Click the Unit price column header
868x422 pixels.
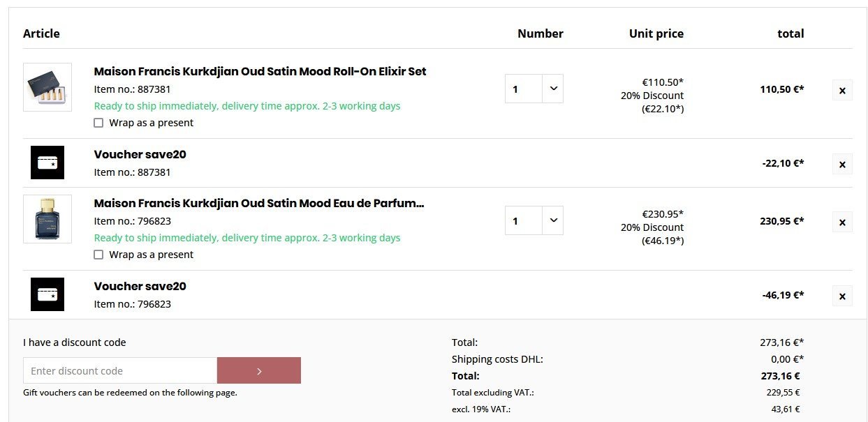[x=656, y=33]
